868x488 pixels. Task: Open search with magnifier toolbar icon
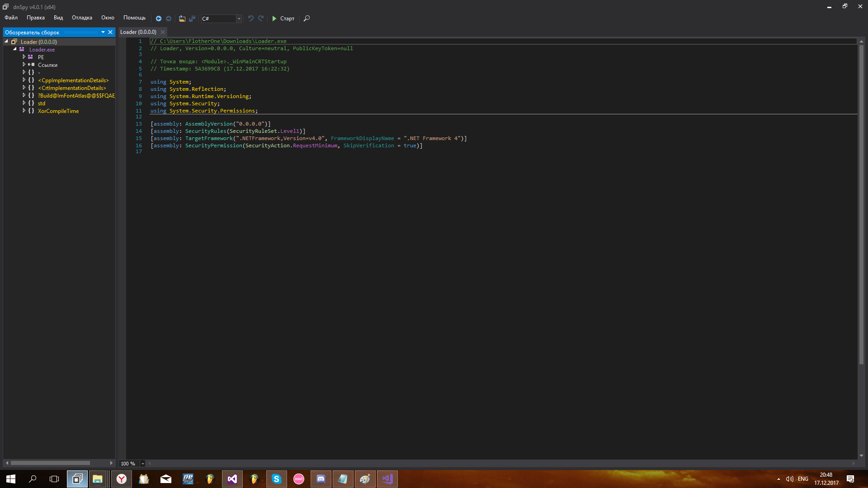pos(307,19)
